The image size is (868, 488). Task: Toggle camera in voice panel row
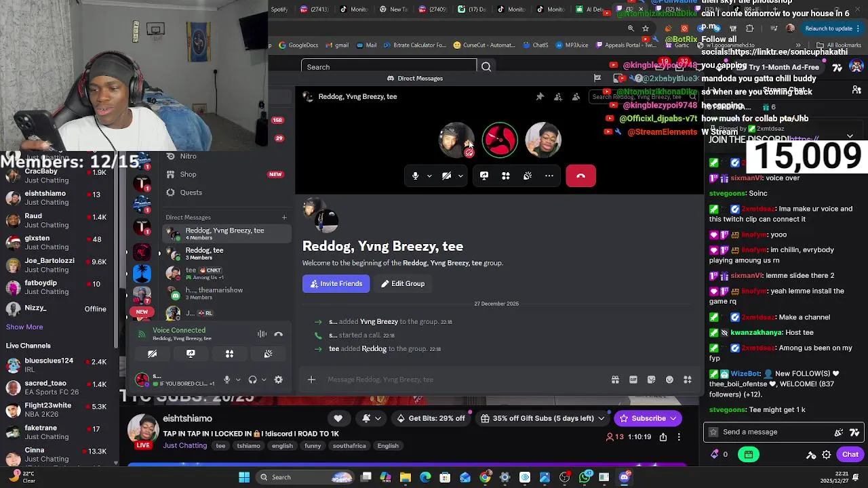tap(152, 354)
